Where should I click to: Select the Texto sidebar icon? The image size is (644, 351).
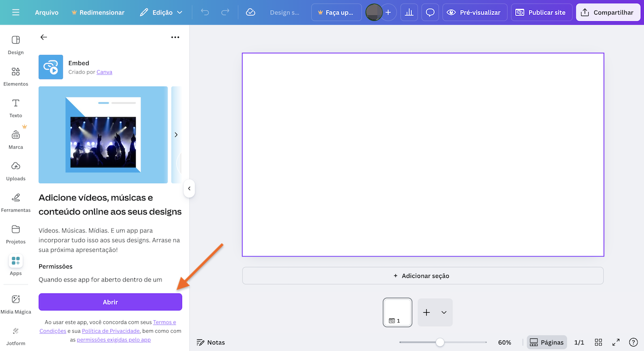[x=16, y=107]
